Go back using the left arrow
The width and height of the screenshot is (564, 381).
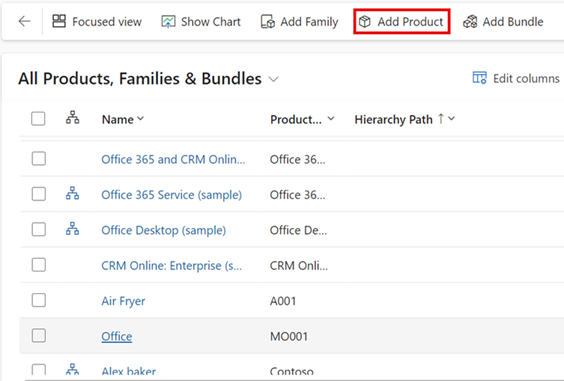pos(24,22)
